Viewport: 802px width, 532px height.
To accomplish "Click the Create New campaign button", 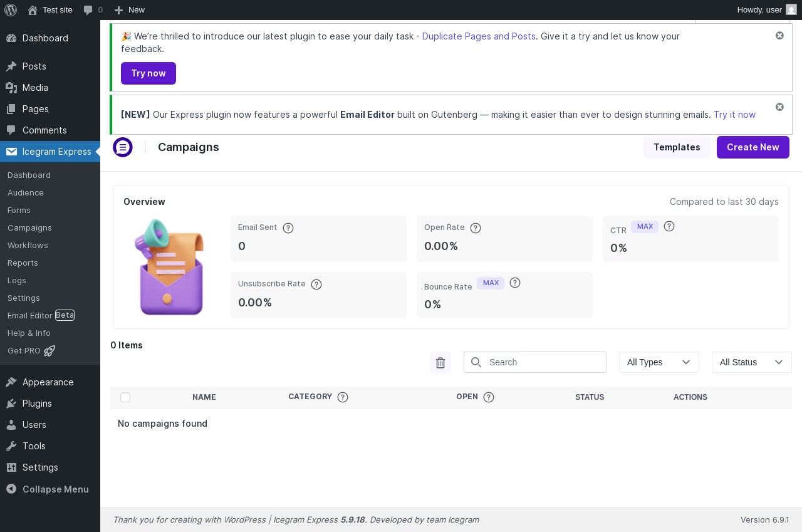I will coord(753,147).
